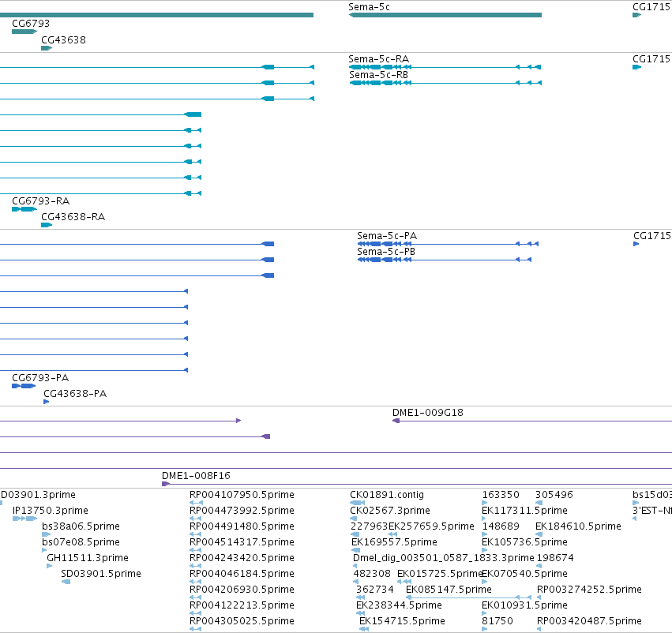
Task: Click RP004514317.5prime EST label
Action: [242, 541]
